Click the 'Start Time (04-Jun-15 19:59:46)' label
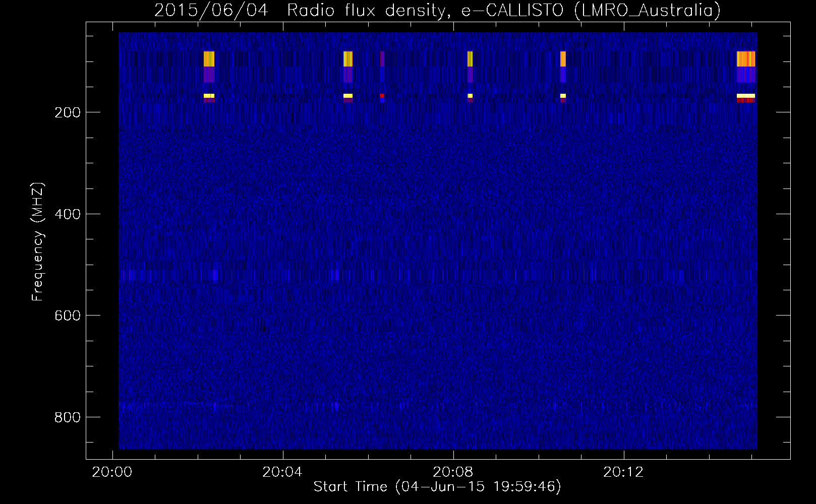The image size is (816, 504). click(x=437, y=487)
